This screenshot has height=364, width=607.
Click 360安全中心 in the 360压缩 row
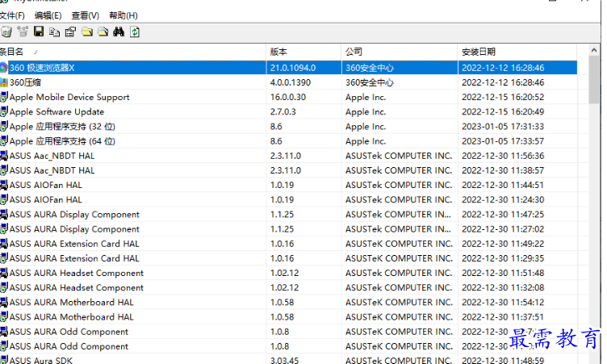pos(370,82)
